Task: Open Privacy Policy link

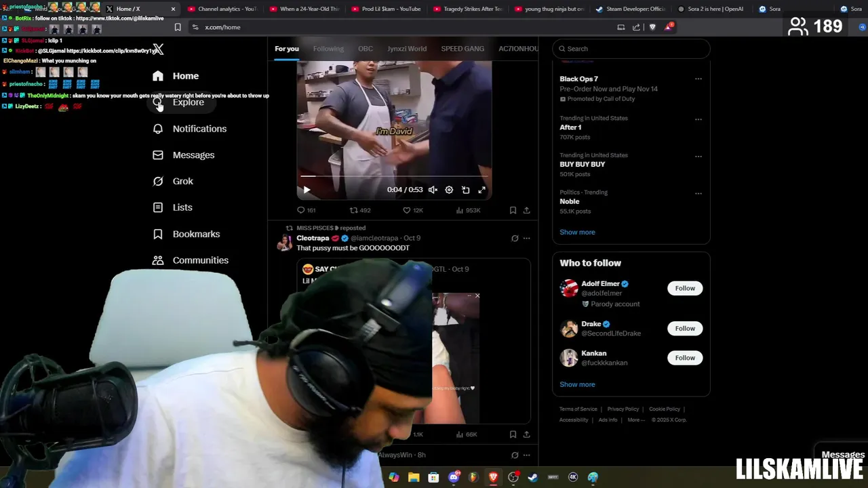Action: coord(623,409)
